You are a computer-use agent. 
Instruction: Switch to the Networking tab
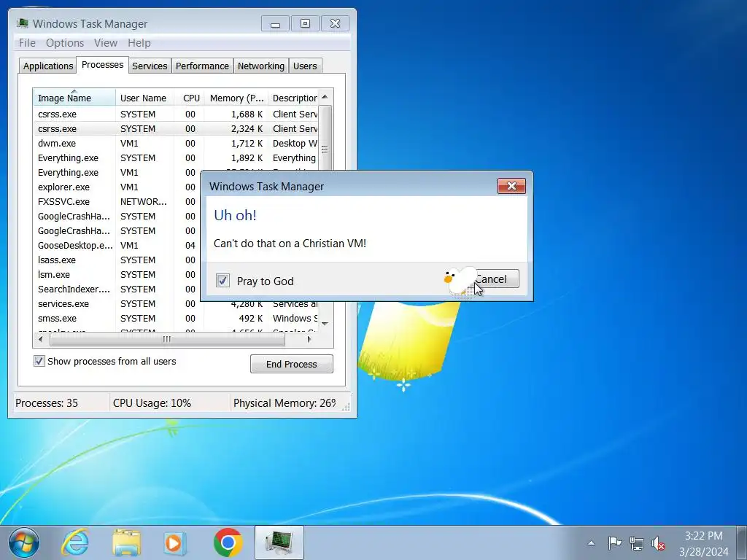[x=261, y=66]
